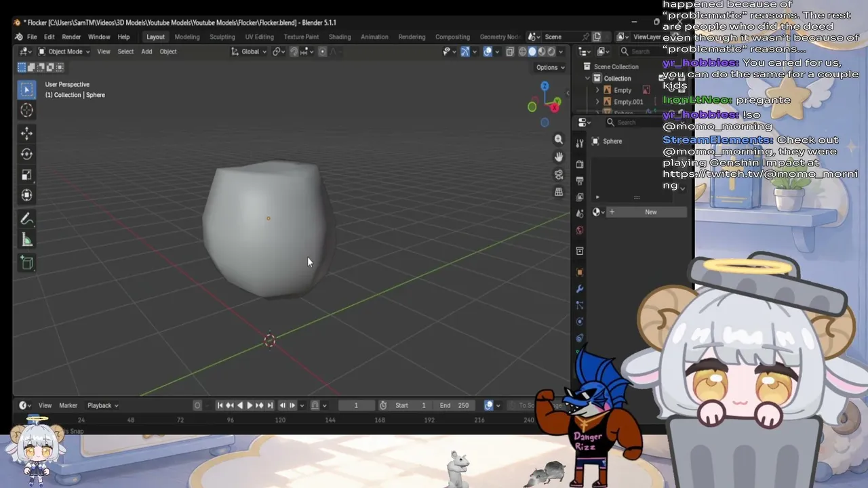Viewport: 868px width, 488px height.
Task: Click New material button
Action: pos(647,212)
